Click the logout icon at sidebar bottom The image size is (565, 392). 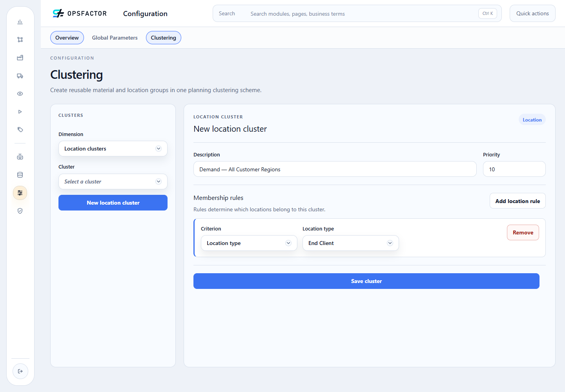point(20,371)
